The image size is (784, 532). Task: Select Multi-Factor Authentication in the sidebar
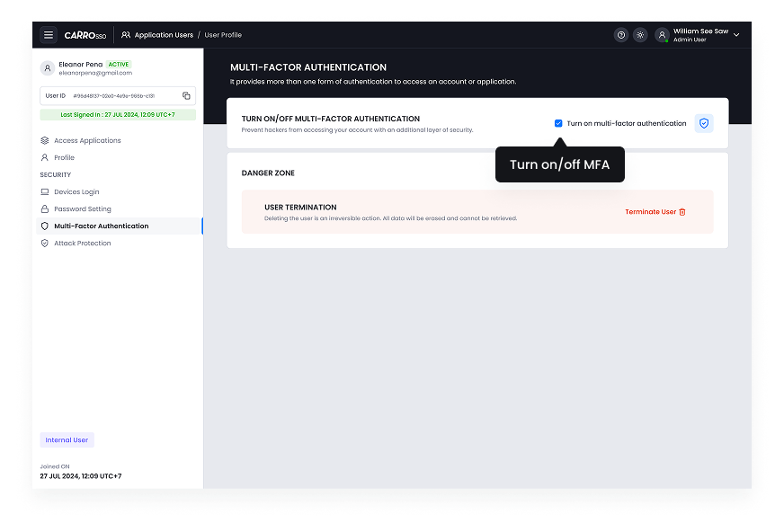point(102,226)
